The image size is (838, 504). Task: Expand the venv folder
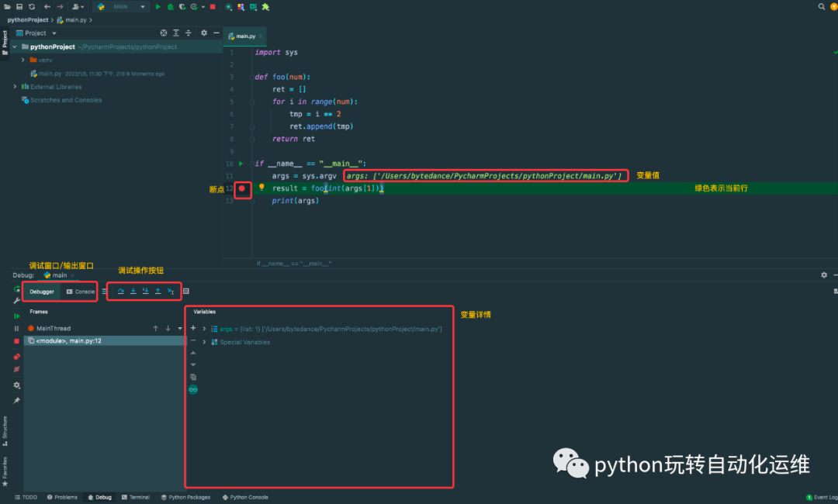tap(23, 60)
